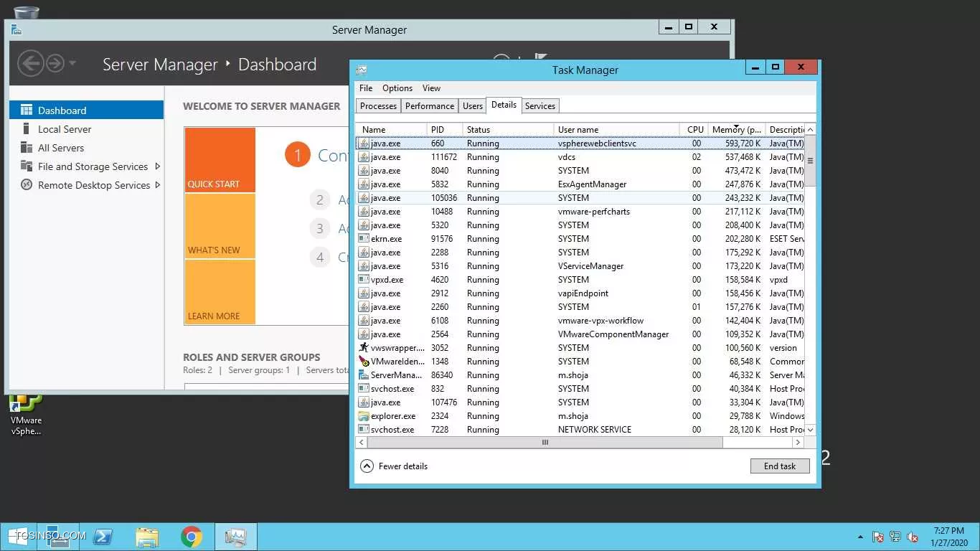Select the Details tab
Image resolution: width=980 pixels, height=551 pixels.
click(504, 105)
